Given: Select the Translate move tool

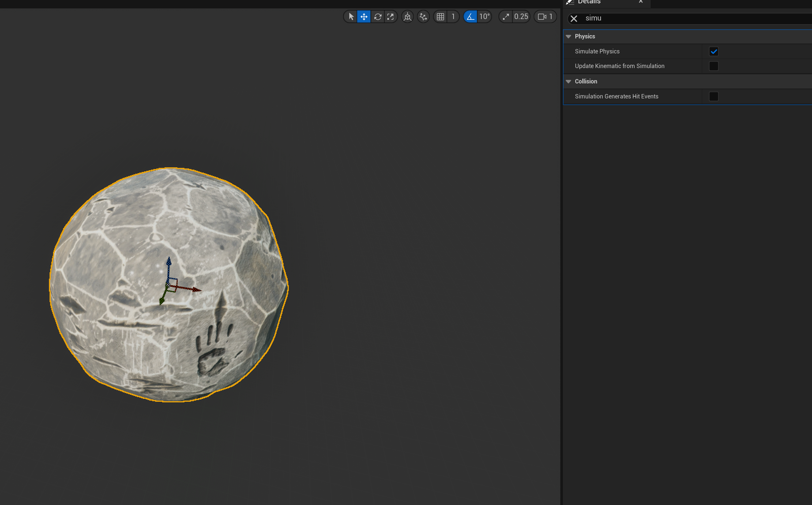Looking at the screenshot, I should [364, 17].
